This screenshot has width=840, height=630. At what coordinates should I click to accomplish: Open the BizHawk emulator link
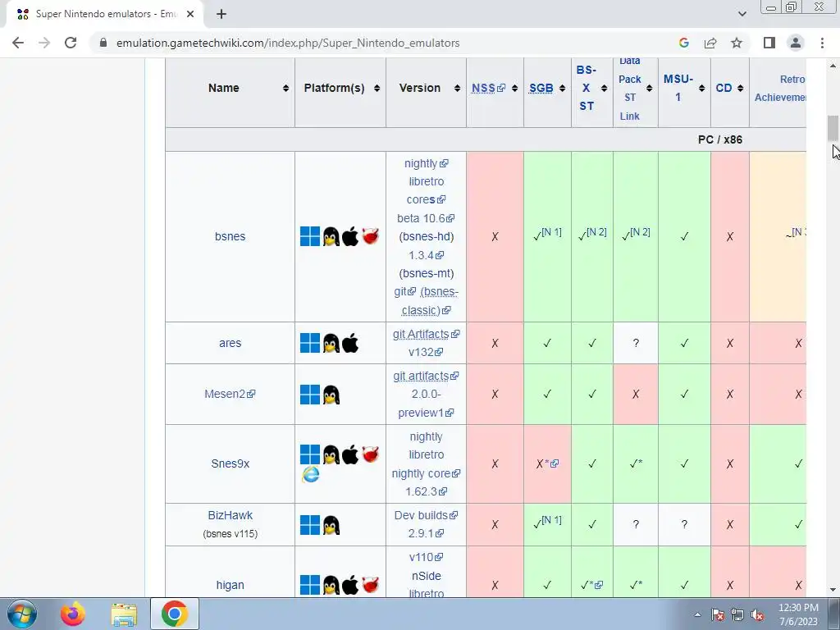point(230,515)
